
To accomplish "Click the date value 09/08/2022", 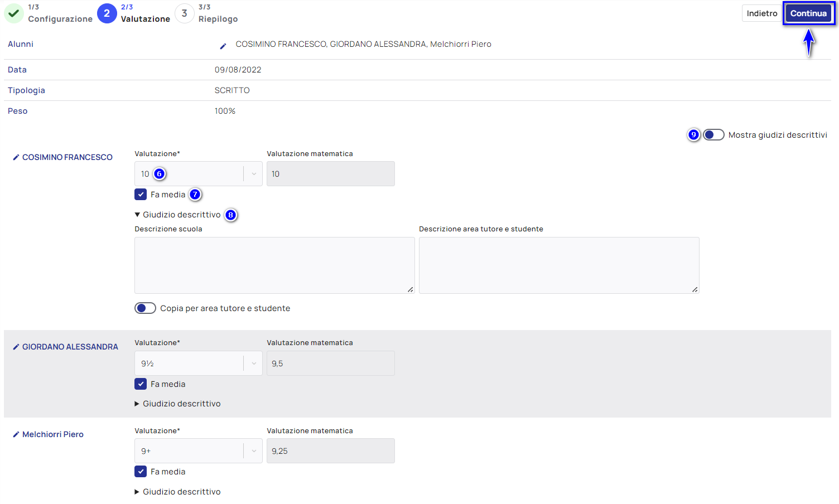I will (x=238, y=70).
